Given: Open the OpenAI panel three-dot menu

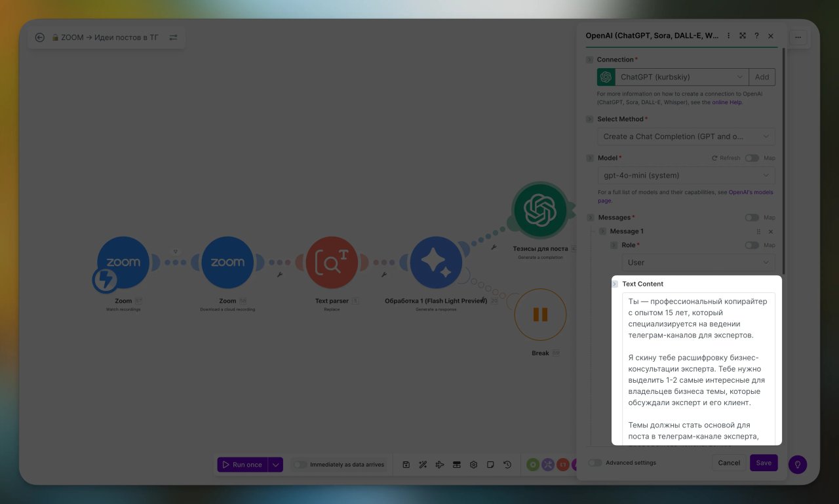Looking at the screenshot, I should (x=728, y=36).
